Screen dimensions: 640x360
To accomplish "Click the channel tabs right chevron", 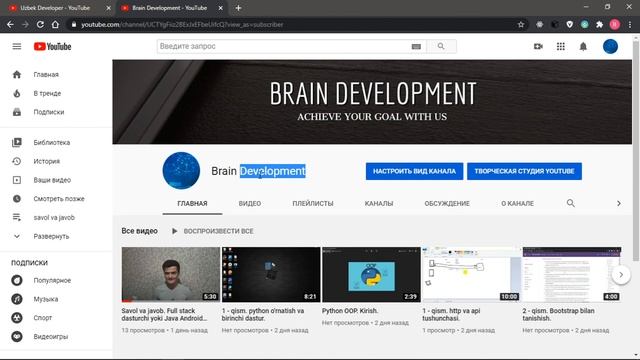I will [619, 203].
